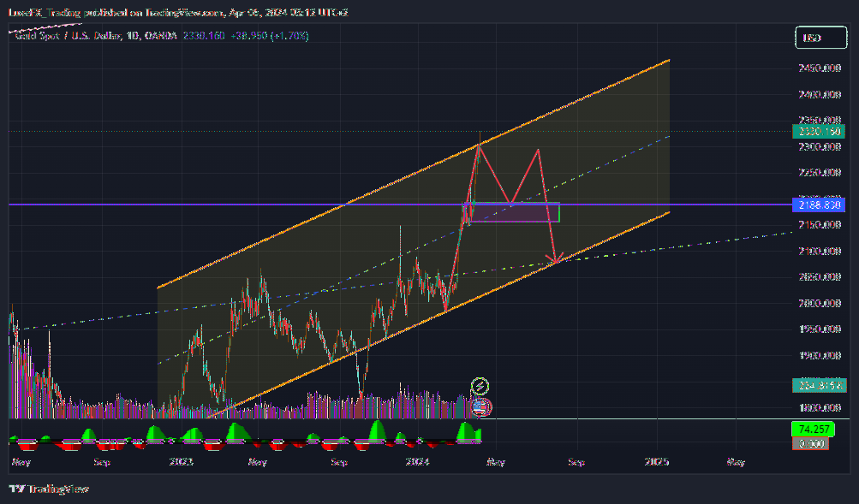Click the 2023 time axis label
859x504 pixels.
click(x=181, y=462)
